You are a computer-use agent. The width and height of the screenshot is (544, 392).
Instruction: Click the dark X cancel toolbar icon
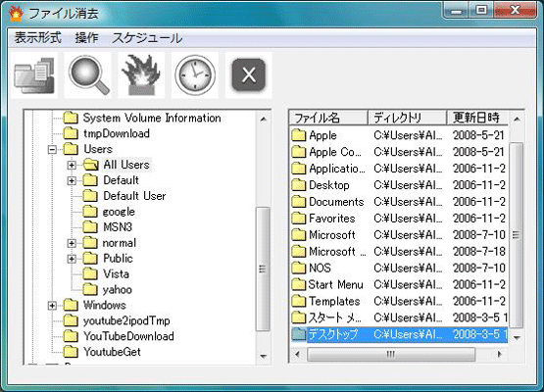tap(248, 75)
